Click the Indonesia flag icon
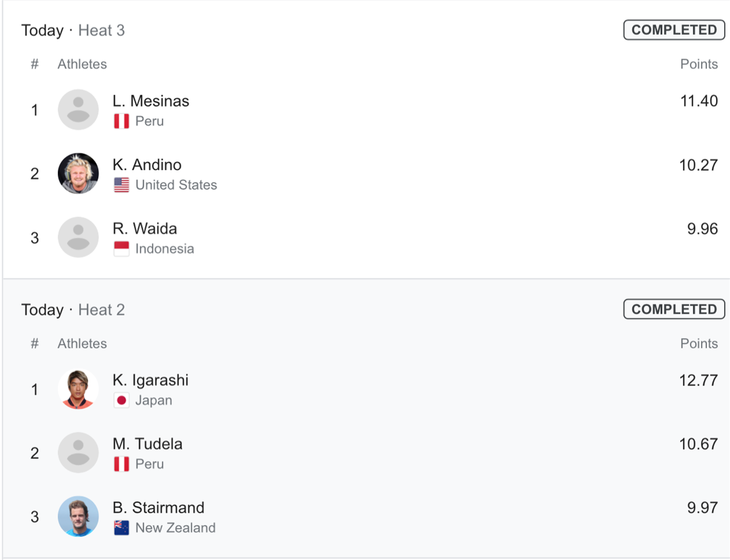730x560 pixels. click(x=121, y=249)
